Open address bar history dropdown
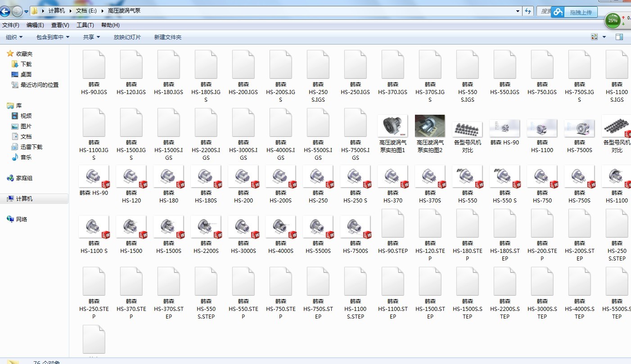 (x=518, y=11)
